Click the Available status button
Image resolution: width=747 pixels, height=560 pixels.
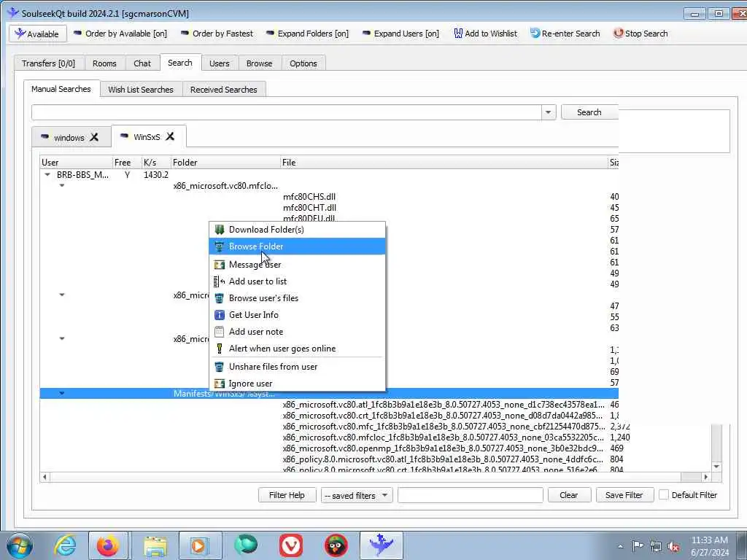pyautogui.click(x=38, y=34)
